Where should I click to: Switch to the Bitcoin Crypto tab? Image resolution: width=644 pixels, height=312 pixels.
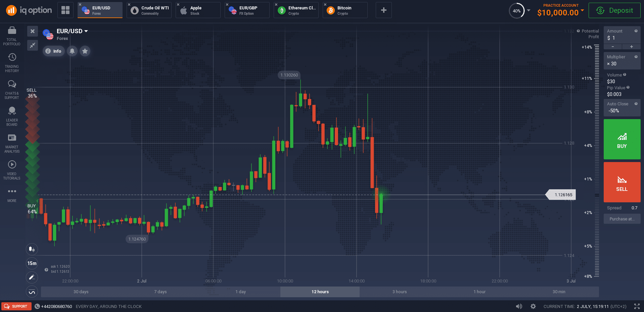(x=345, y=10)
